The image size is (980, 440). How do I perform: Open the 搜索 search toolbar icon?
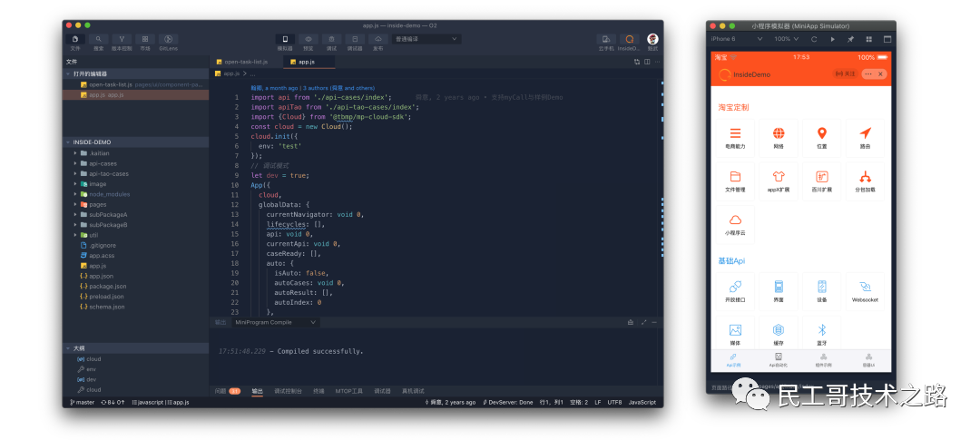pyautogui.click(x=98, y=39)
